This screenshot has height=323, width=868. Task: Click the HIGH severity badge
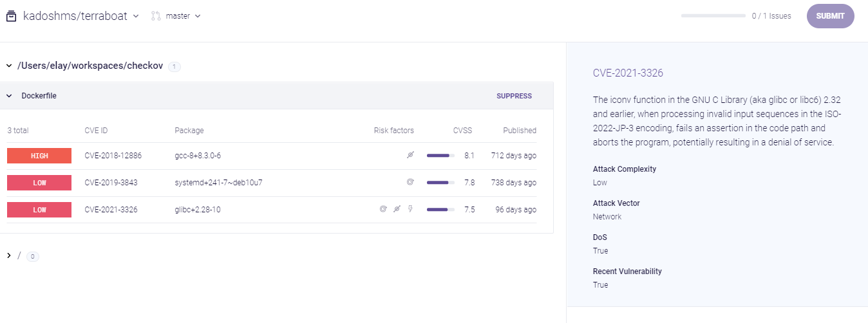39,156
